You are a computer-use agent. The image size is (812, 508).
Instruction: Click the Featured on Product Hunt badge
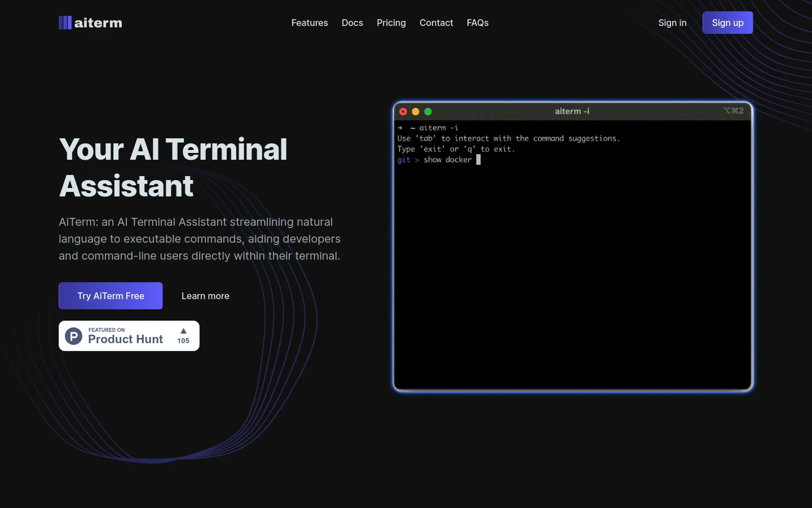tap(129, 335)
